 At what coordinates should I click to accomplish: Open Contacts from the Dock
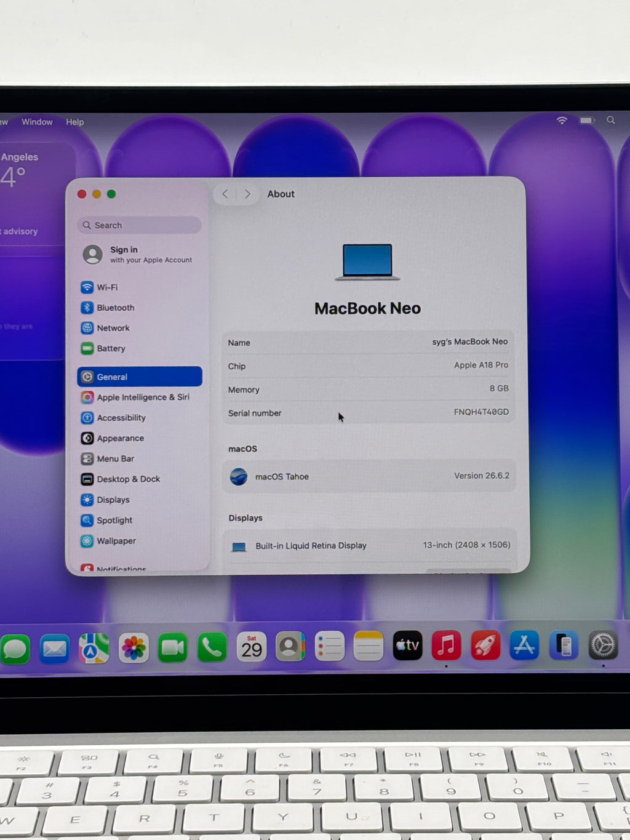pos(290,647)
